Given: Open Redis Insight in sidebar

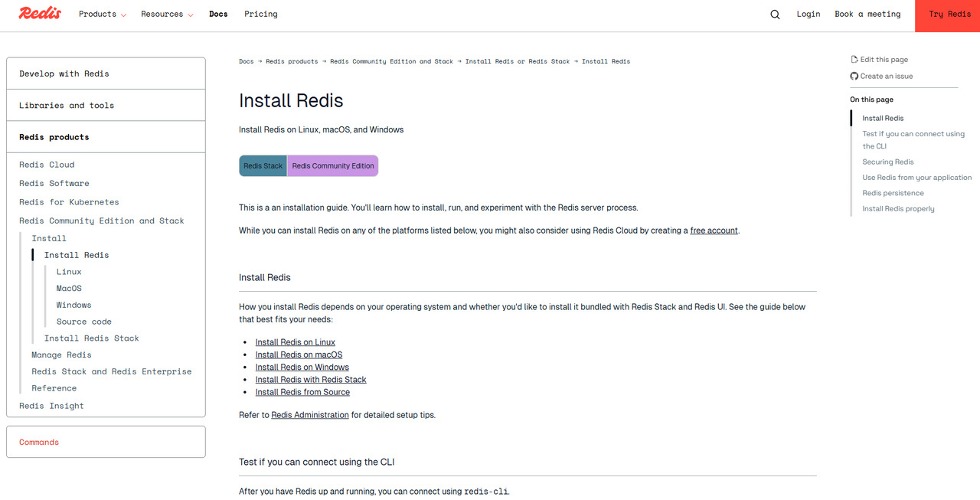Looking at the screenshot, I should pyautogui.click(x=51, y=406).
